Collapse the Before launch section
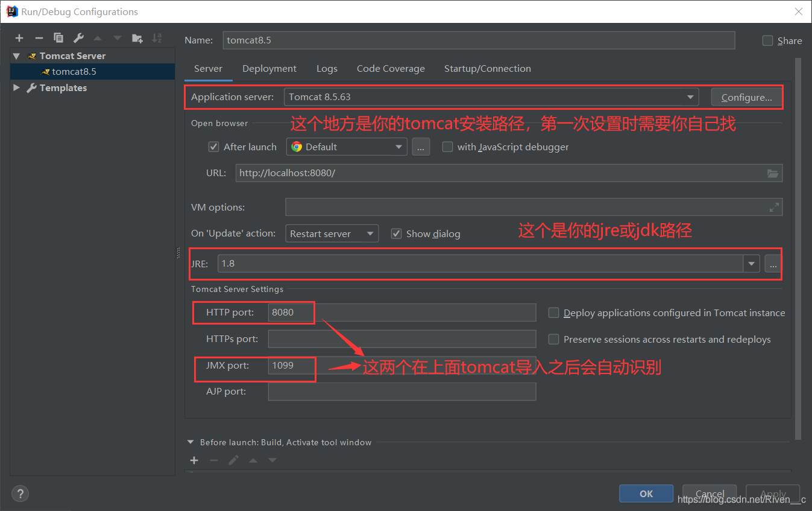This screenshot has width=812, height=511. click(191, 442)
